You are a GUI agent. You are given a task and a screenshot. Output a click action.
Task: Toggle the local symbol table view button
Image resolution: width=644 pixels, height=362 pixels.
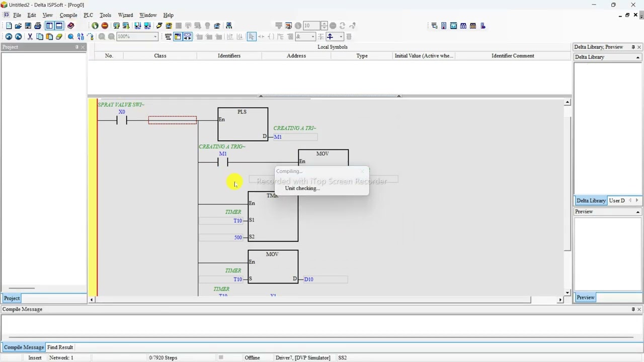pyautogui.click(x=178, y=37)
